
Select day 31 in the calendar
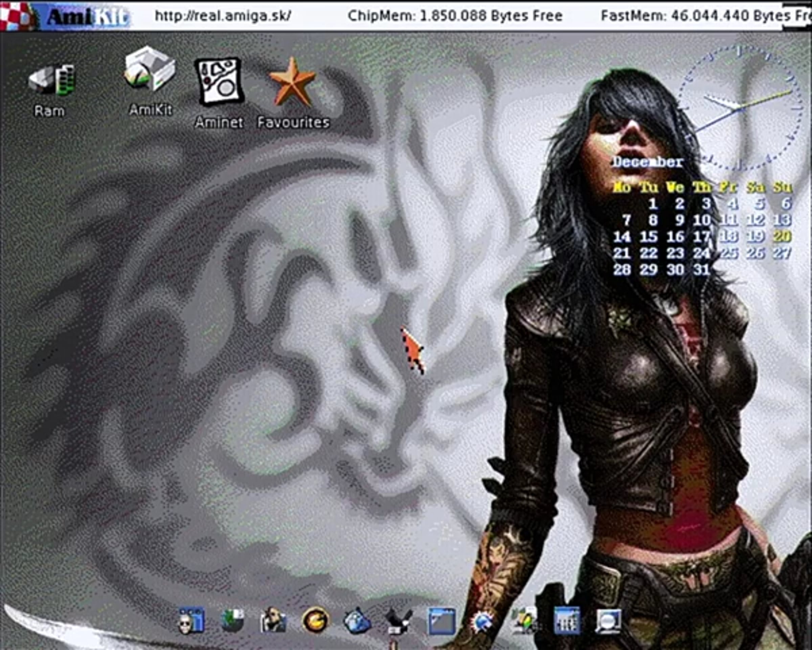click(x=702, y=269)
